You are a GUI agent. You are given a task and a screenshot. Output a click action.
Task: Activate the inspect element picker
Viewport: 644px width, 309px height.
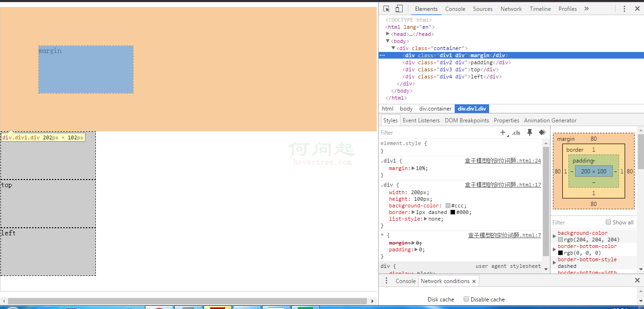tap(387, 9)
